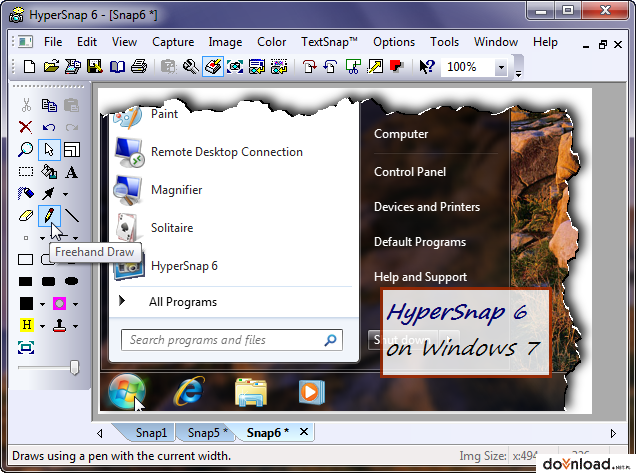Select the arrow pointer Select tool
636x473 pixels.
click(49, 149)
